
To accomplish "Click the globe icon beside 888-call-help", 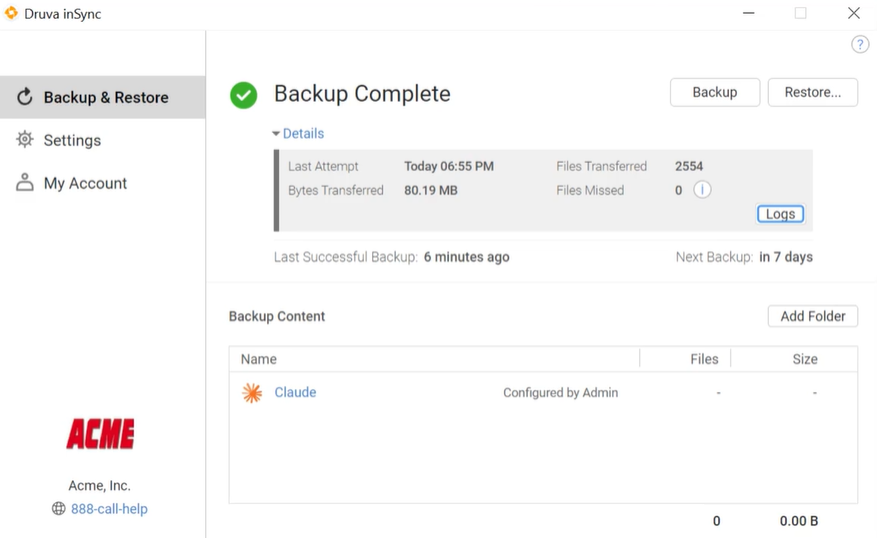I will point(58,508).
